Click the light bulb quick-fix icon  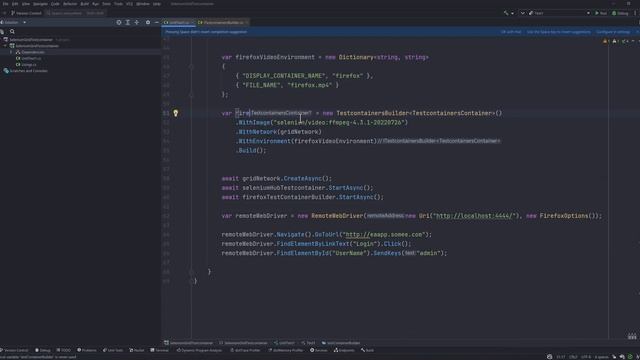[176, 113]
